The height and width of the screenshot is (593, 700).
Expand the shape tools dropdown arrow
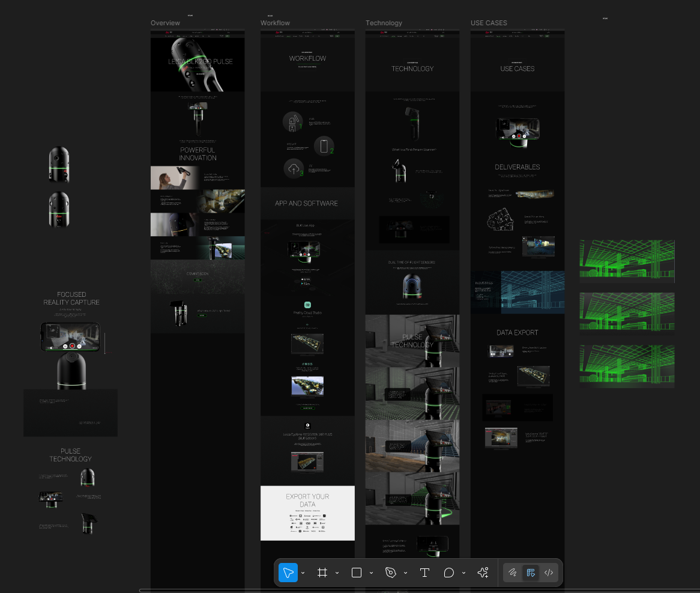pos(371,573)
